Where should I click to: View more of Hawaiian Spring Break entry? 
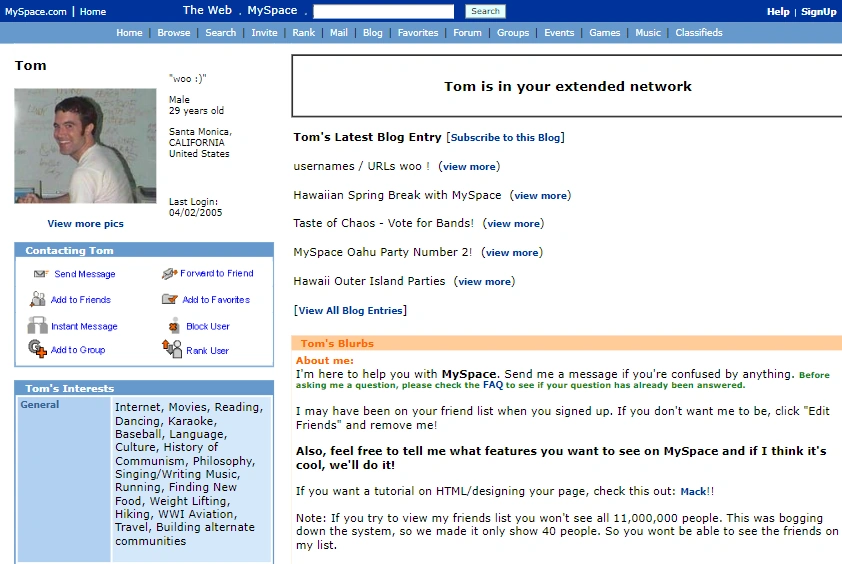click(x=540, y=196)
